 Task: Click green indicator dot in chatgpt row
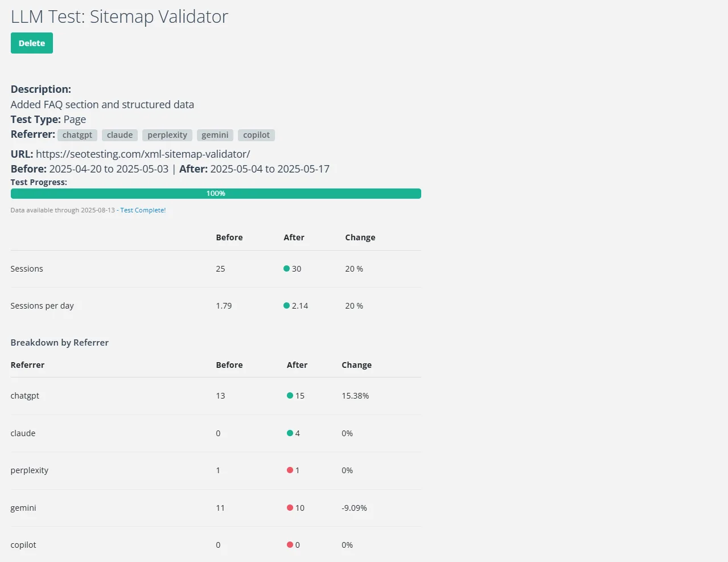(290, 396)
